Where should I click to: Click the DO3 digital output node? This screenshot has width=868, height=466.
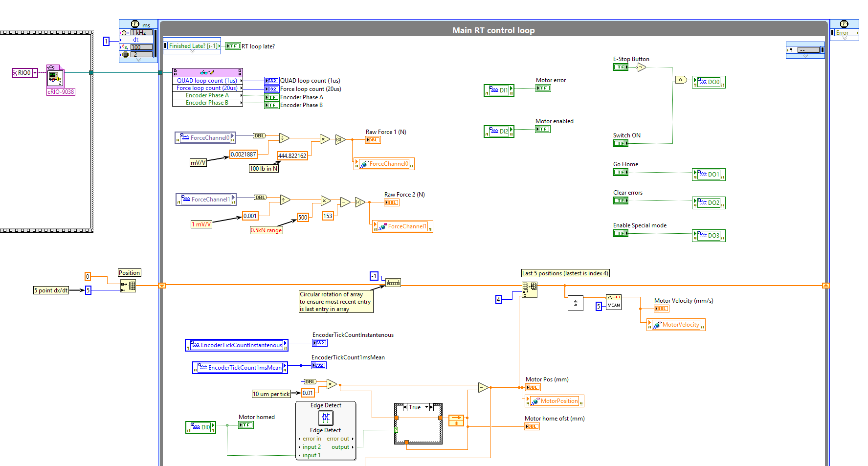tap(709, 236)
